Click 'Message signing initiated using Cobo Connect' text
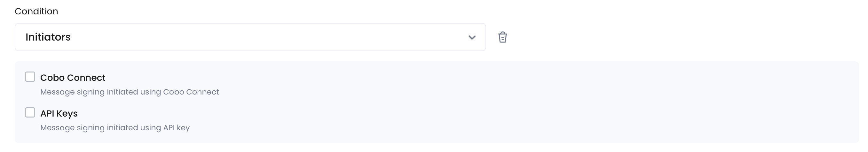The width and height of the screenshot is (868, 152). pos(130,92)
